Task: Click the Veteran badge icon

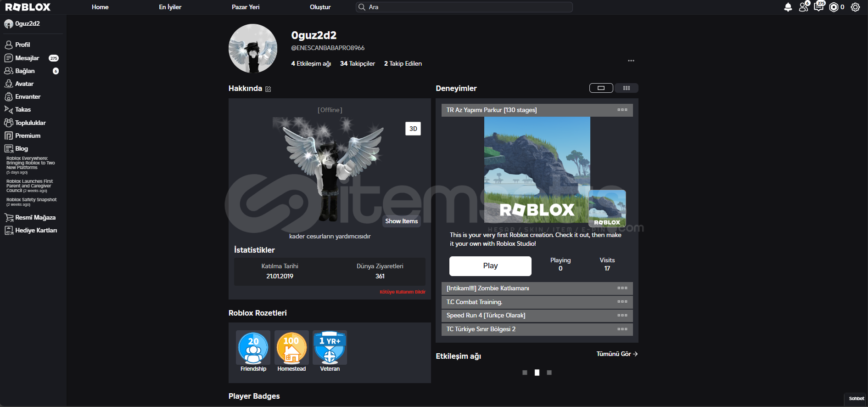Action: (x=330, y=348)
